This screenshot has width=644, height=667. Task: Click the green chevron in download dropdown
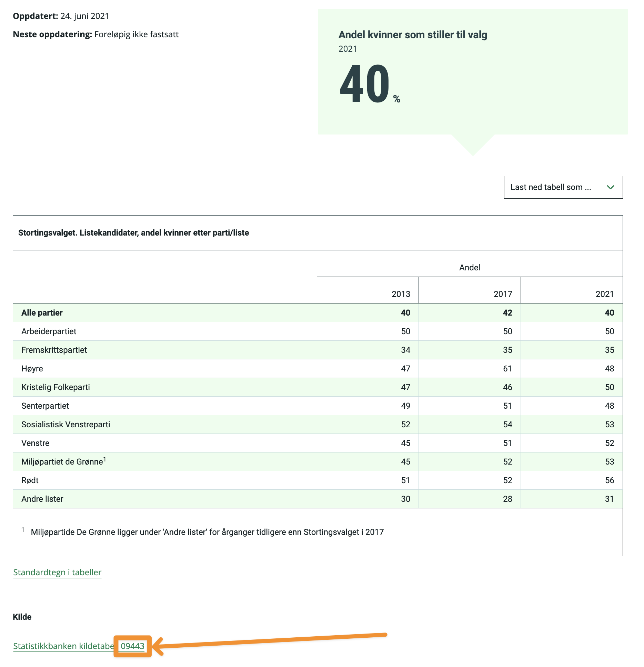(x=610, y=187)
